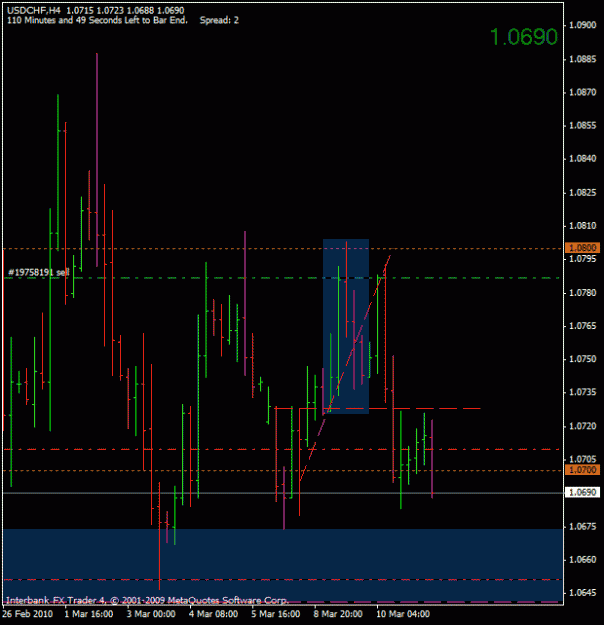Click the large green 1.0690 price display

coord(523,37)
